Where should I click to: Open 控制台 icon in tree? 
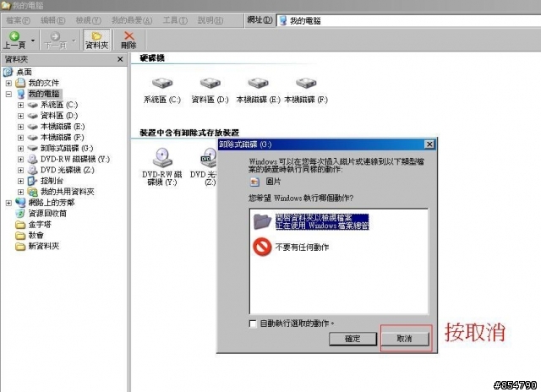coord(32,181)
